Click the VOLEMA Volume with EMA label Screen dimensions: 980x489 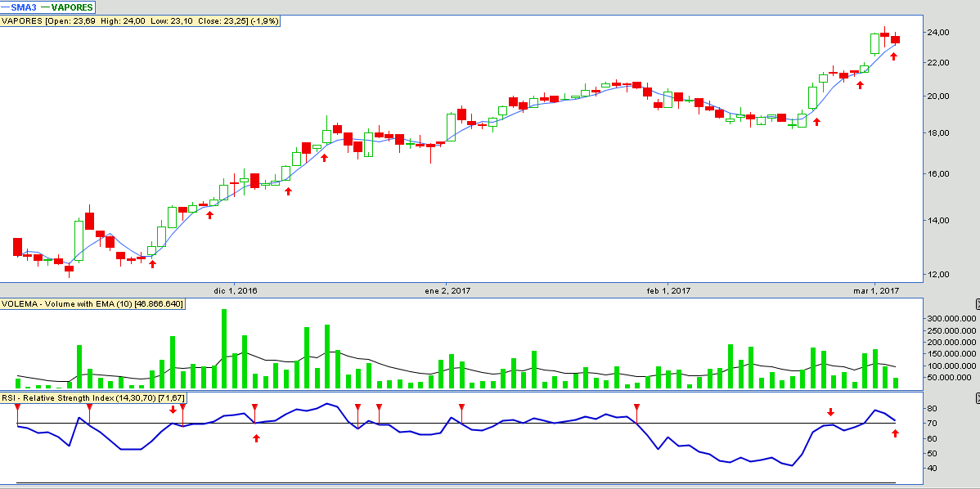tap(92, 304)
